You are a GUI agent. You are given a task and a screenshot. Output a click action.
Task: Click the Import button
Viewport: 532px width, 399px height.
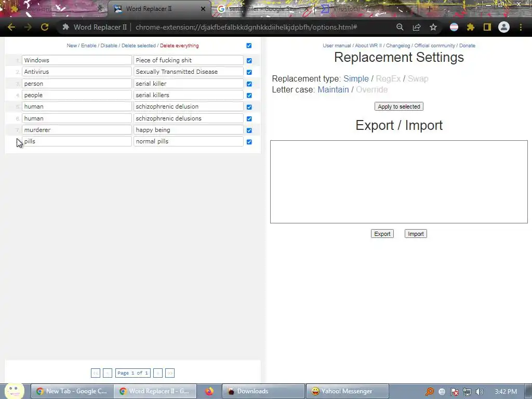point(416,234)
